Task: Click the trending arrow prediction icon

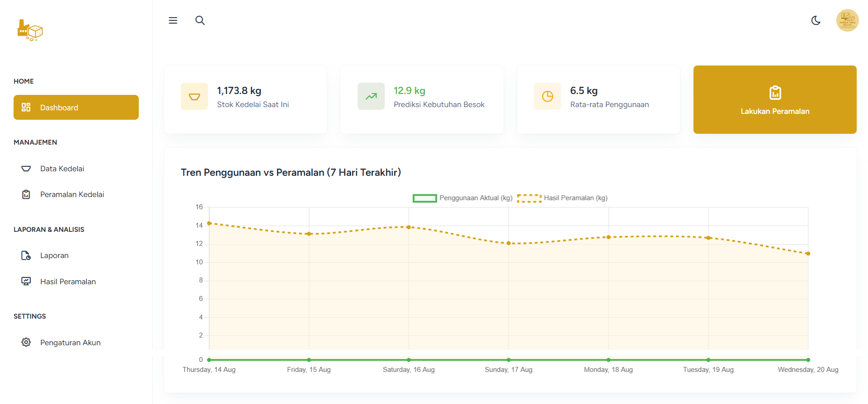Action: click(x=371, y=96)
